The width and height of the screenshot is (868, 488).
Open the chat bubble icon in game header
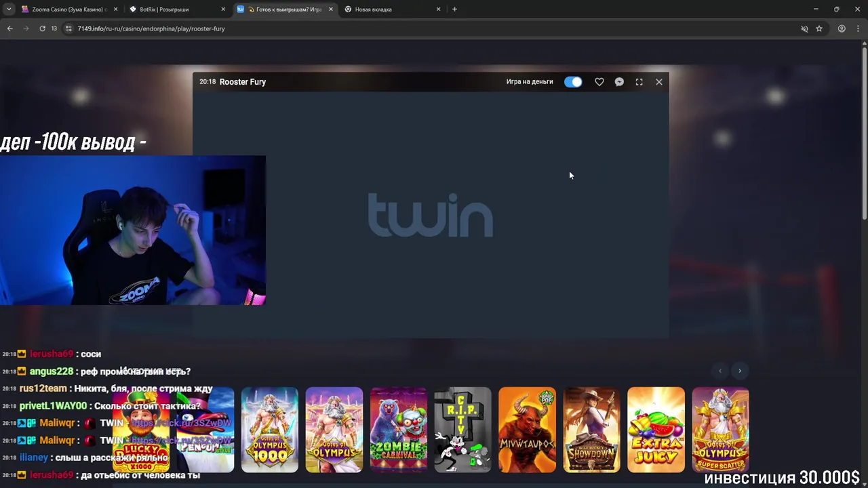[x=619, y=81]
